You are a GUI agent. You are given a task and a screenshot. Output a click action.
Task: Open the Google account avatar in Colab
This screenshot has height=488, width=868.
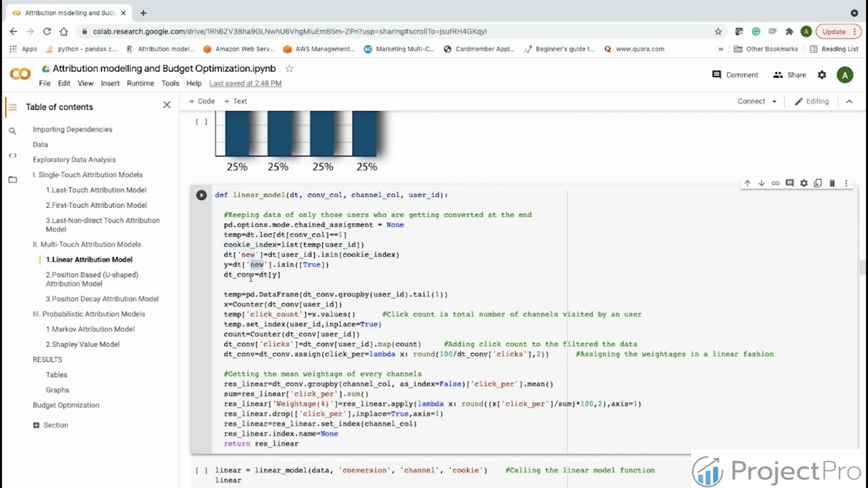tap(845, 75)
